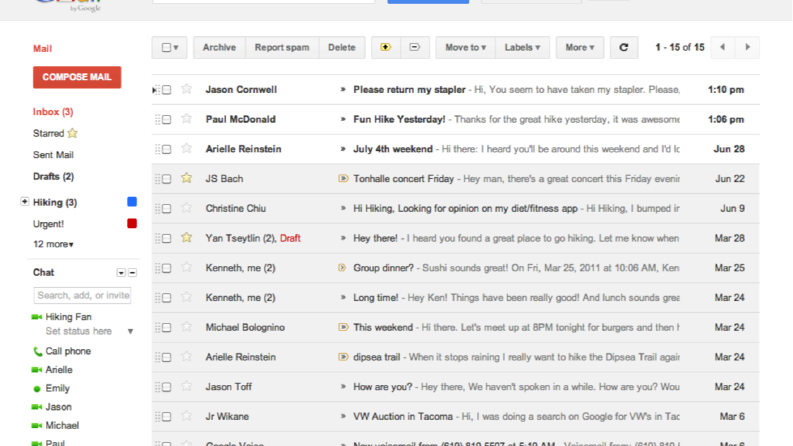The width and height of the screenshot is (793, 446).
Task: Click the mark as not important icon
Action: [415, 48]
